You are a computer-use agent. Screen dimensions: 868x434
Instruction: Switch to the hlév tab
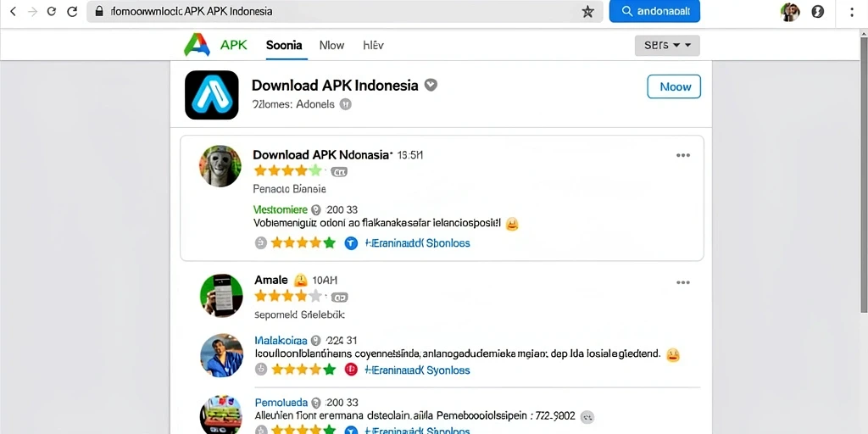coord(373,46)
